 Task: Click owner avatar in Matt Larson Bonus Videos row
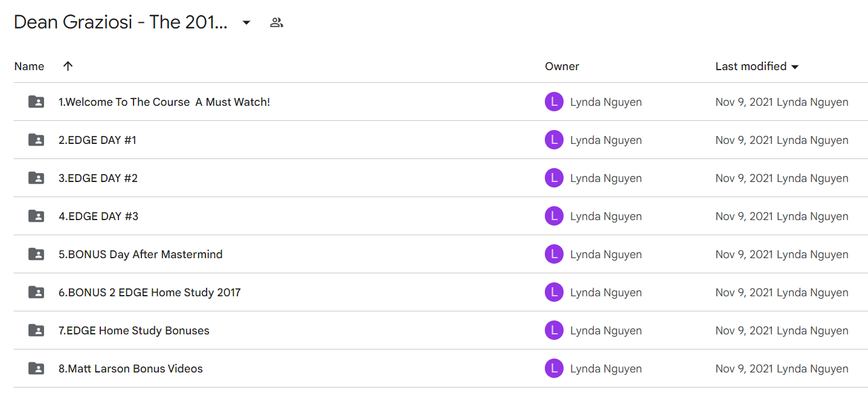554,368
